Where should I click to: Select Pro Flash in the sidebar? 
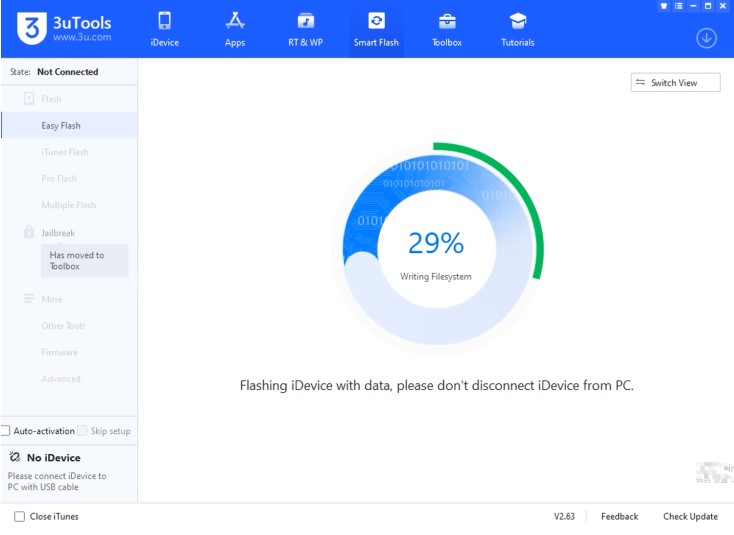click(59, 179)
